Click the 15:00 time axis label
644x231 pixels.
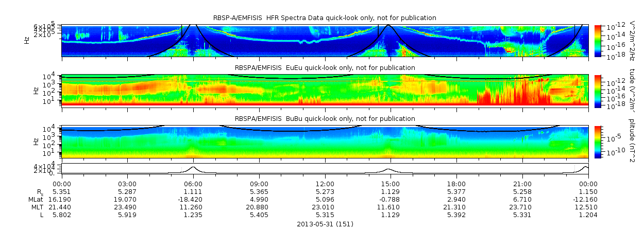[x=391, y=184]
